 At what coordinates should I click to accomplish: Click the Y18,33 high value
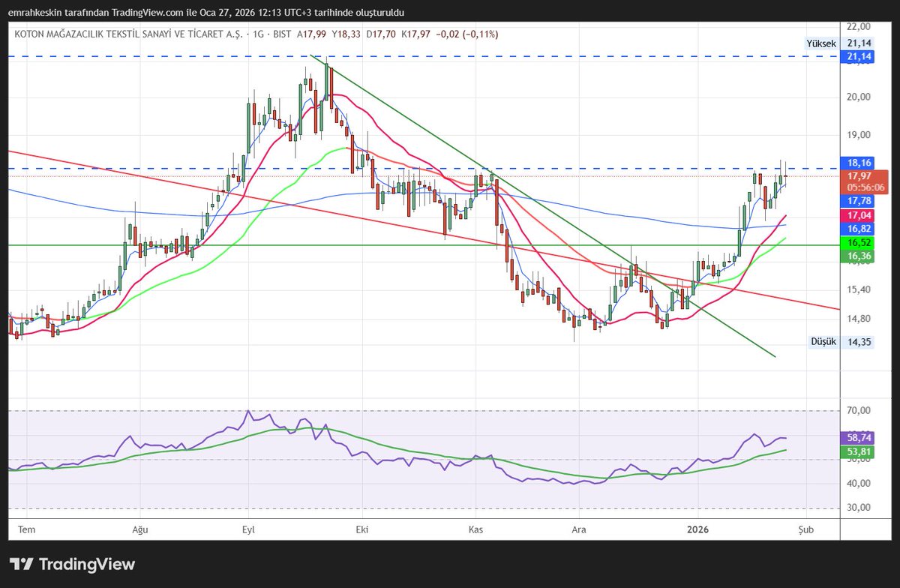tap(346, 34)
